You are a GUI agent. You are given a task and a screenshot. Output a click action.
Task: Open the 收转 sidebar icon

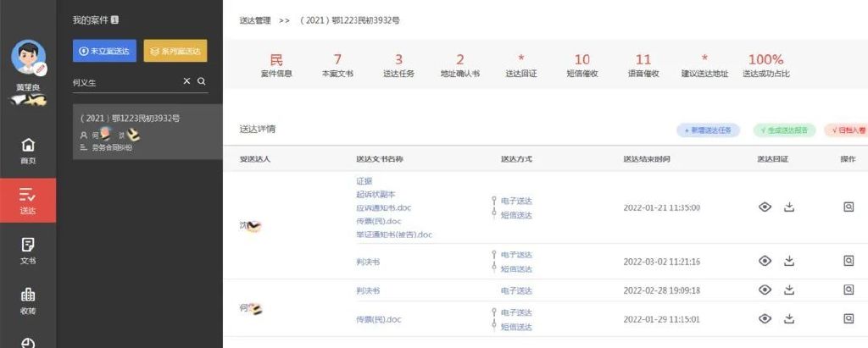28,301
